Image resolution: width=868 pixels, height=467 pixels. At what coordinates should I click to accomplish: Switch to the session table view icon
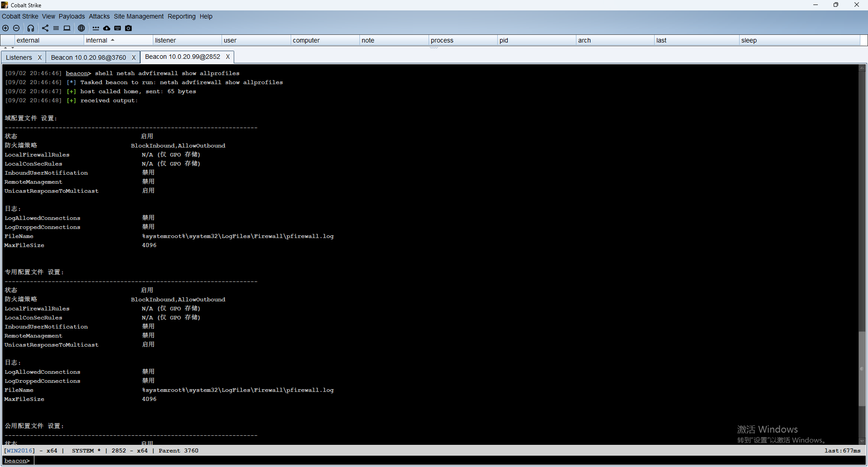pos(56,28)
